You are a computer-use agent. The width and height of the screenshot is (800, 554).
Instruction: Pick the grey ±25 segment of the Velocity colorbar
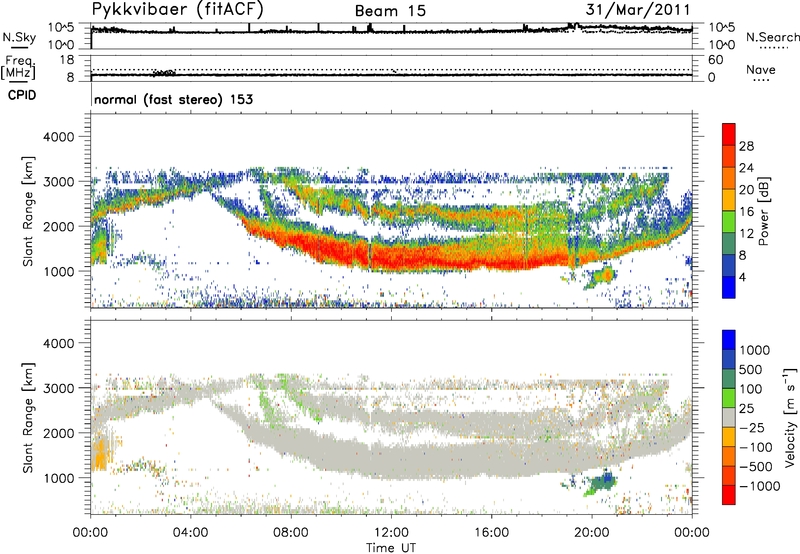(729, 418)
